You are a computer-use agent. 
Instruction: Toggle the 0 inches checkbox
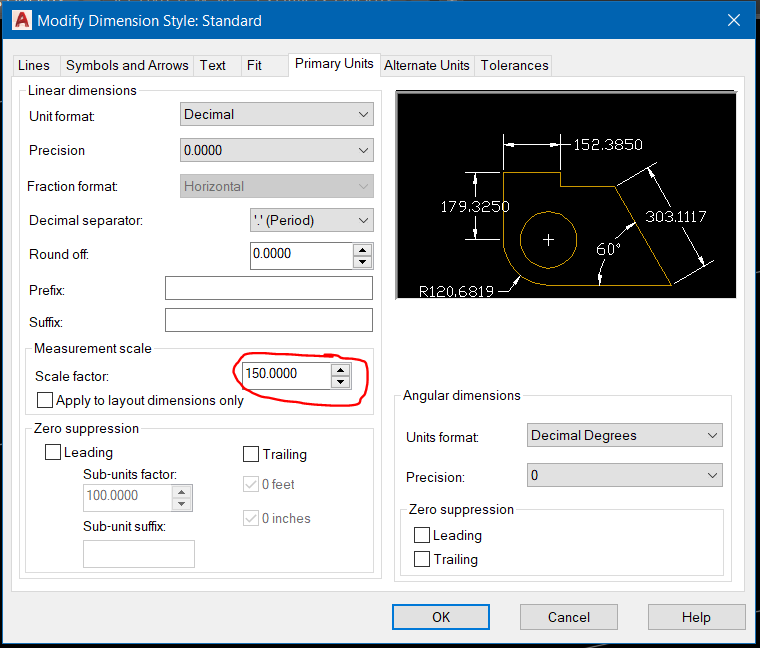pos(251,519)
